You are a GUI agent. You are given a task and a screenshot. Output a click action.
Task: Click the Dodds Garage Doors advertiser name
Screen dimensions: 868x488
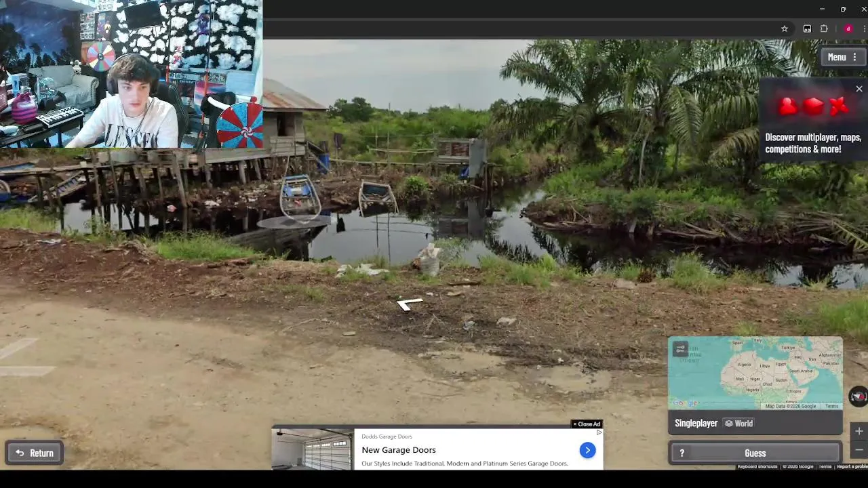click(x=387, y=436)
